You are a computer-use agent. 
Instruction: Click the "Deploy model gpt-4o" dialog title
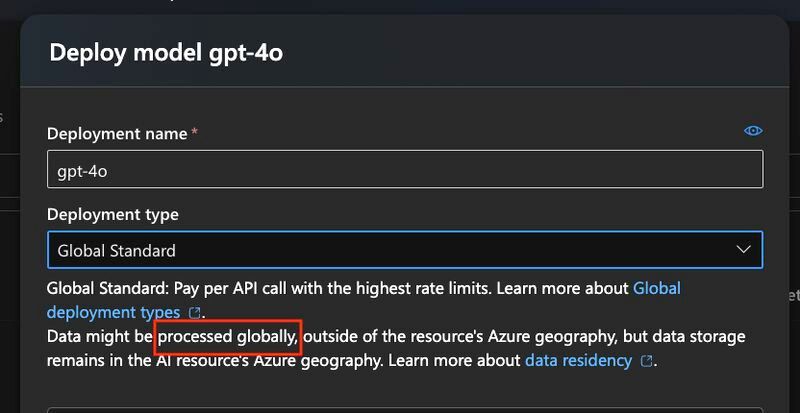click(x=166, y=53)
